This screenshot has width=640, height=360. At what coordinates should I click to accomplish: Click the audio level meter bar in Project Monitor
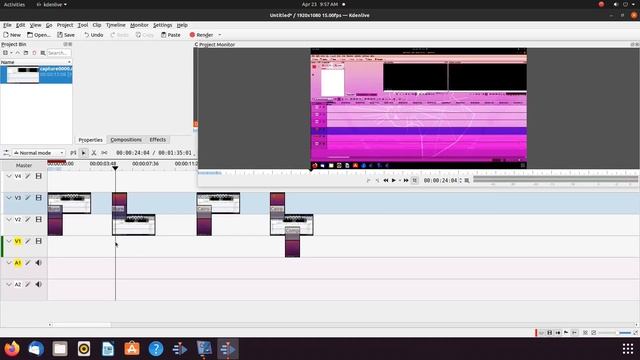(555, 179)
